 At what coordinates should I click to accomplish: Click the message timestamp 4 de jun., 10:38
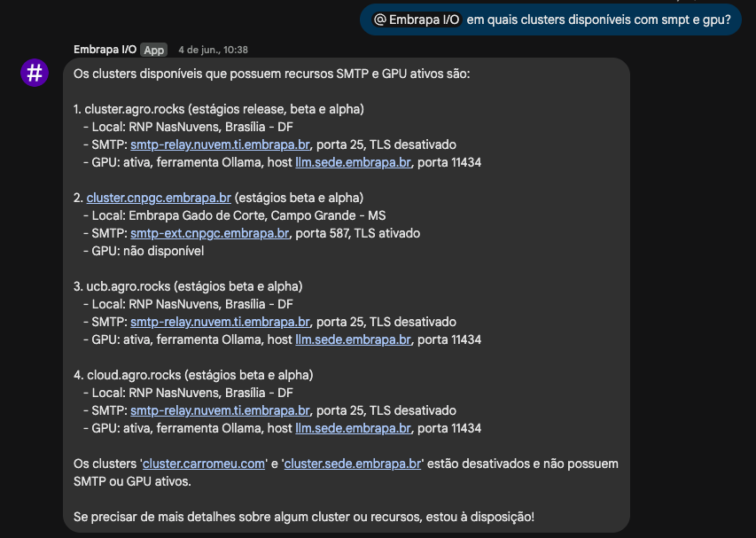(x=213, y=50)
